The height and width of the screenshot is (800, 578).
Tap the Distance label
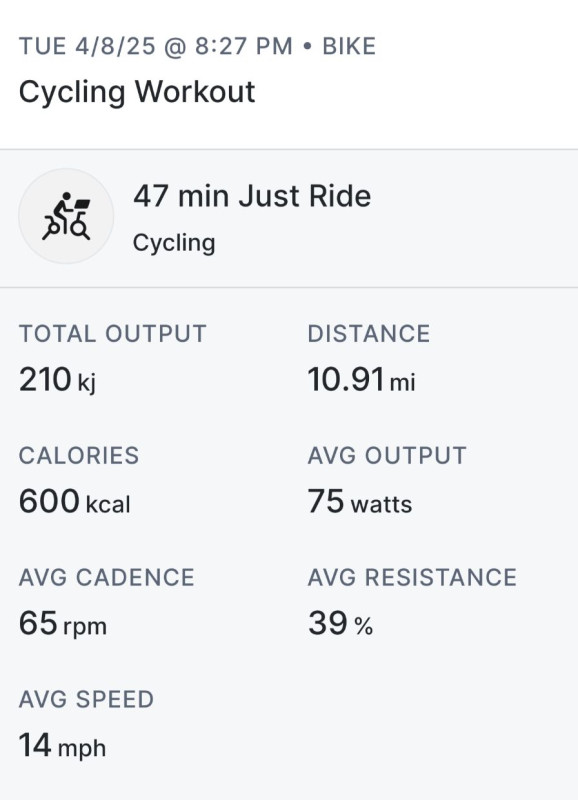click(x=369, y=334)
